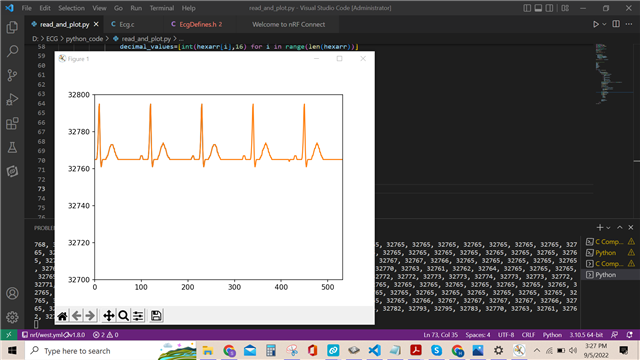Change indentation via Spaces: 4
The width and height of the screenshot is (640, 360).
click(x=478, y=335)
